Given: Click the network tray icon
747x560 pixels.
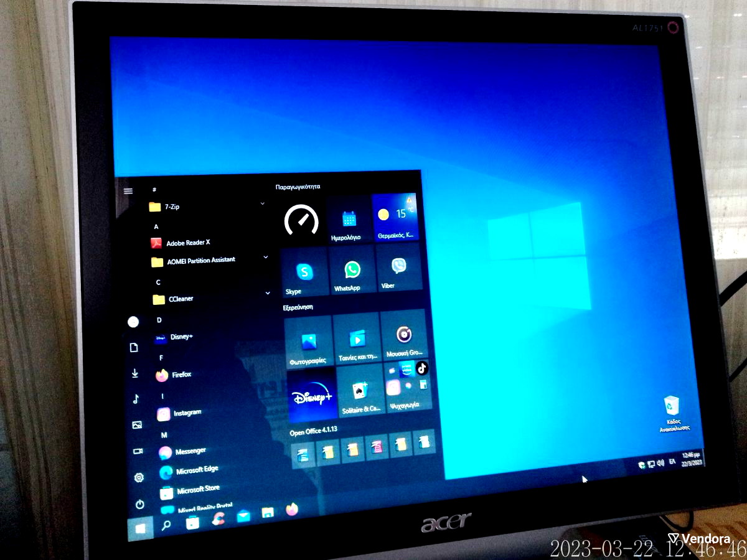Looking at the screenshot, I should [651, 464].
